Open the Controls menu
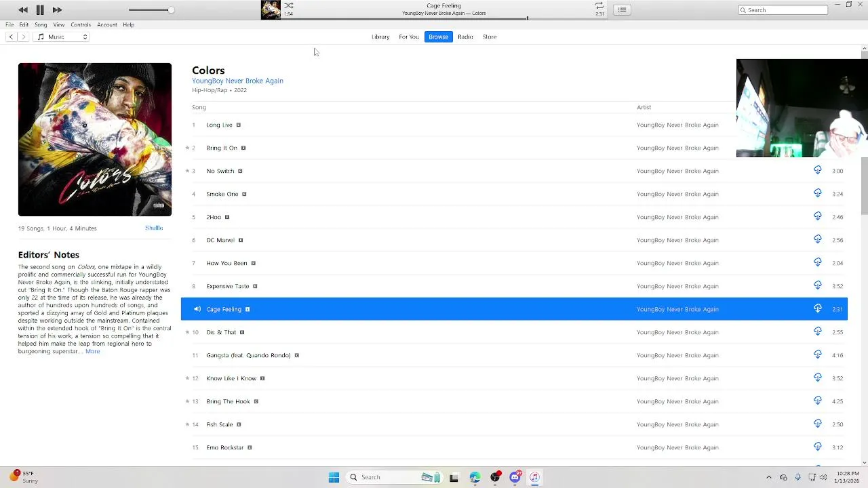This screenshot has width=868, height=488. click(81, 24)
